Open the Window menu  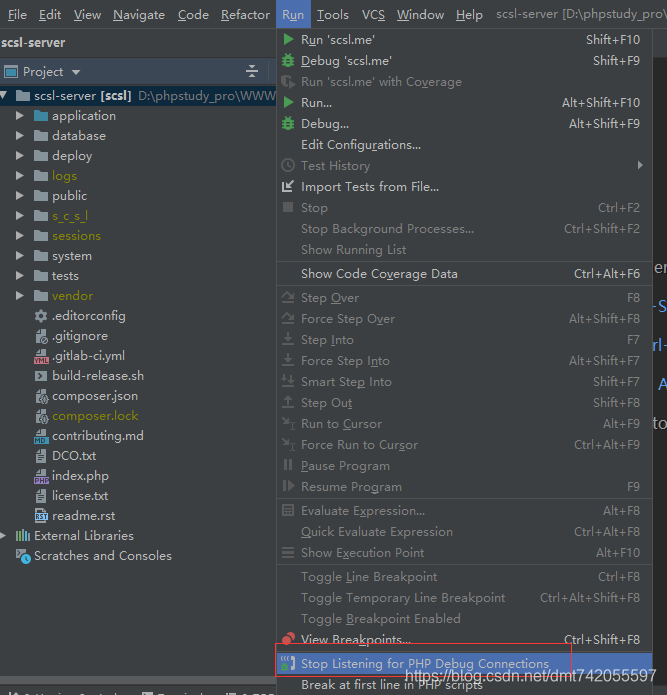coord(420,15)
